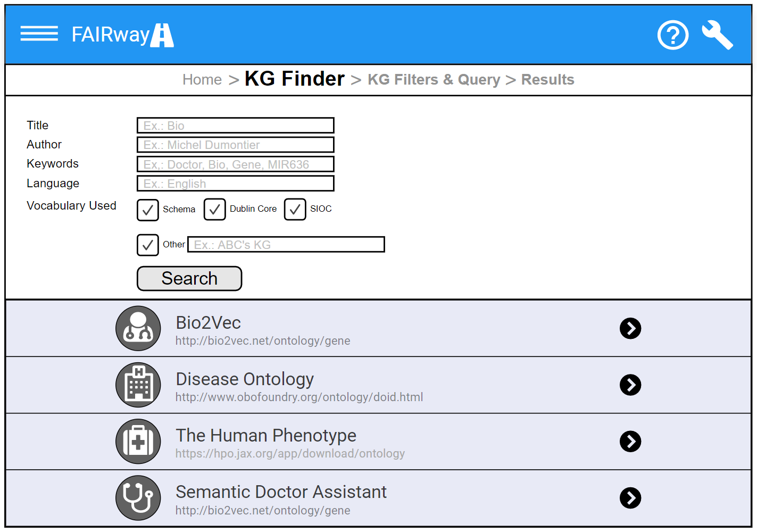Open the hamburger menu
757x532 pixels.
[x=39, y=34]
